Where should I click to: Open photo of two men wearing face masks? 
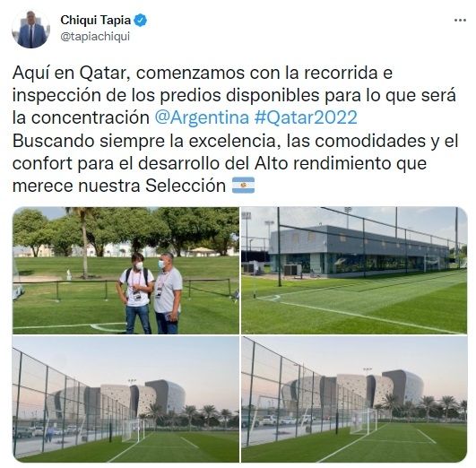click(125, 270)
